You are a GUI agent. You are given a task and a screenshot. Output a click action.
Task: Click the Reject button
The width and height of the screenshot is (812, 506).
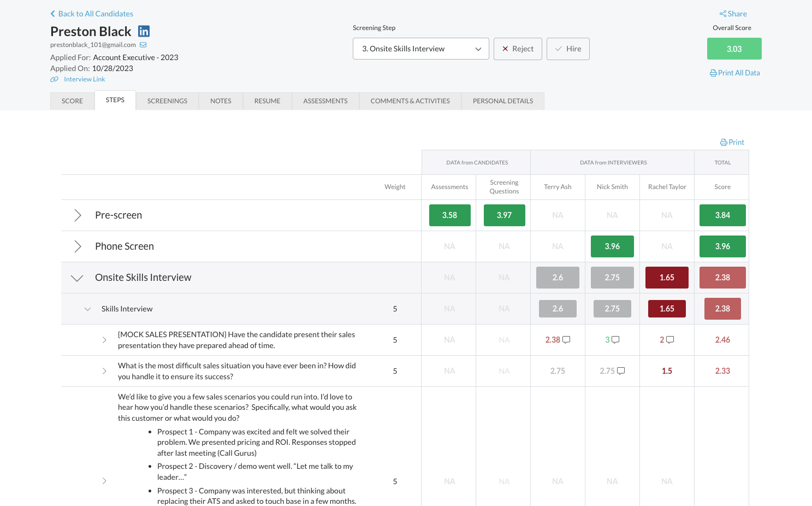pyautogui.click(x=518, y=49)
